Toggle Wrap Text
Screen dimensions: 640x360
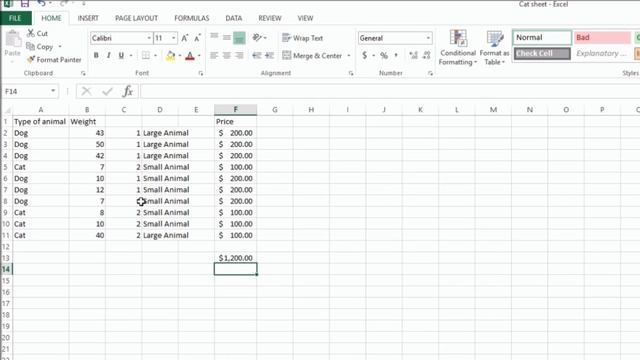302,38
